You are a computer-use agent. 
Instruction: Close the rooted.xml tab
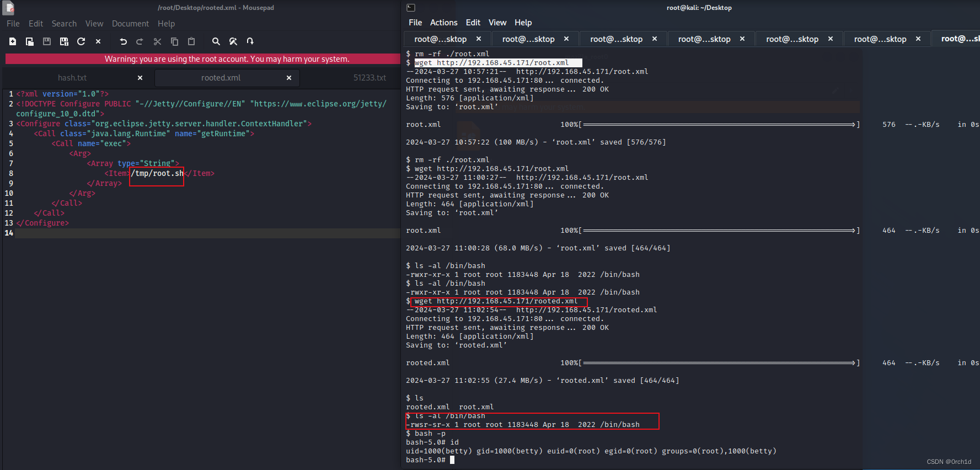289,78
